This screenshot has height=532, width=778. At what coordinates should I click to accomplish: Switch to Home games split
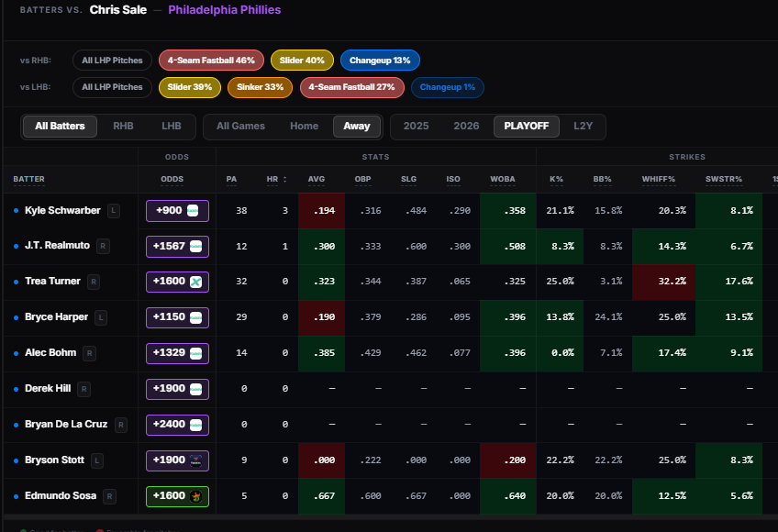305,126
